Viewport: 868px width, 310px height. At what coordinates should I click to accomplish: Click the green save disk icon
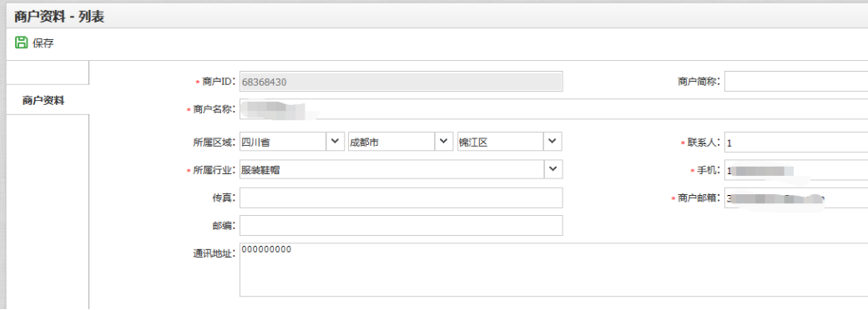tap(21, 42)
